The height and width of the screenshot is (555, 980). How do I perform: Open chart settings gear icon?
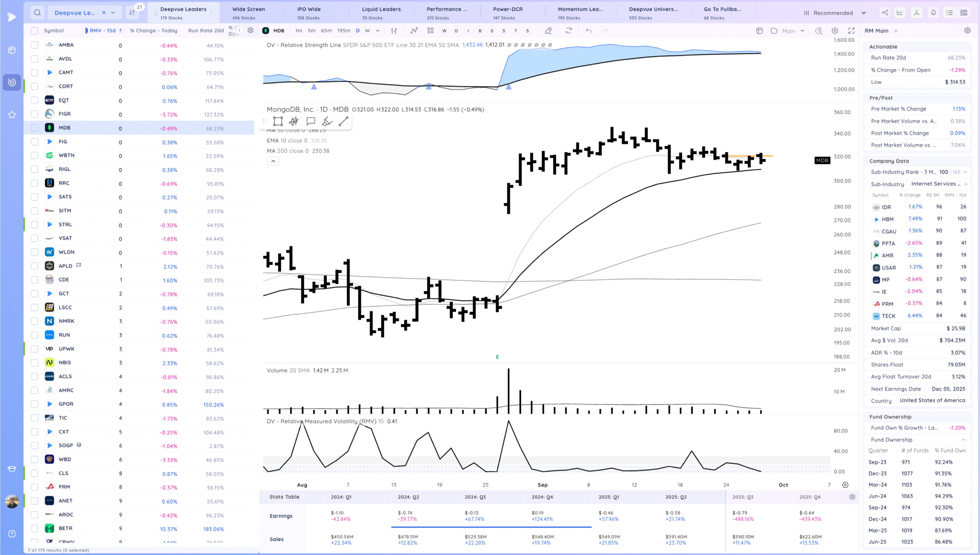(835, 31)
